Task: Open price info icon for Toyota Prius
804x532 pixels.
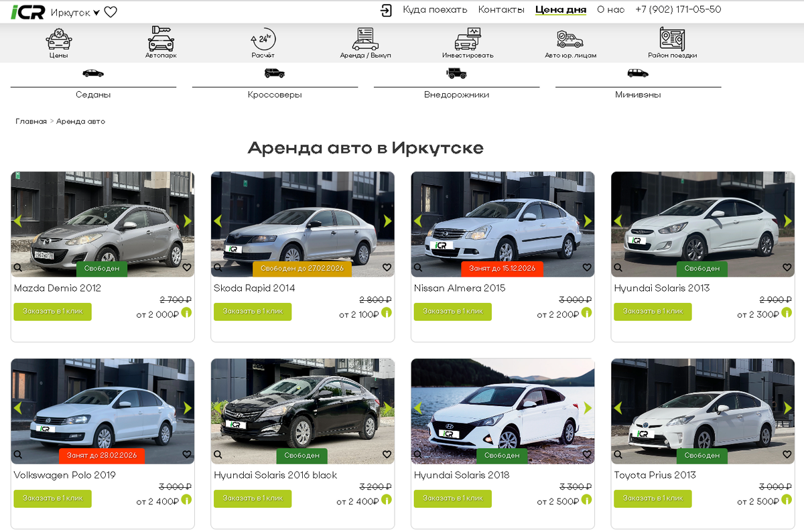Action: [x=787, y=499]
